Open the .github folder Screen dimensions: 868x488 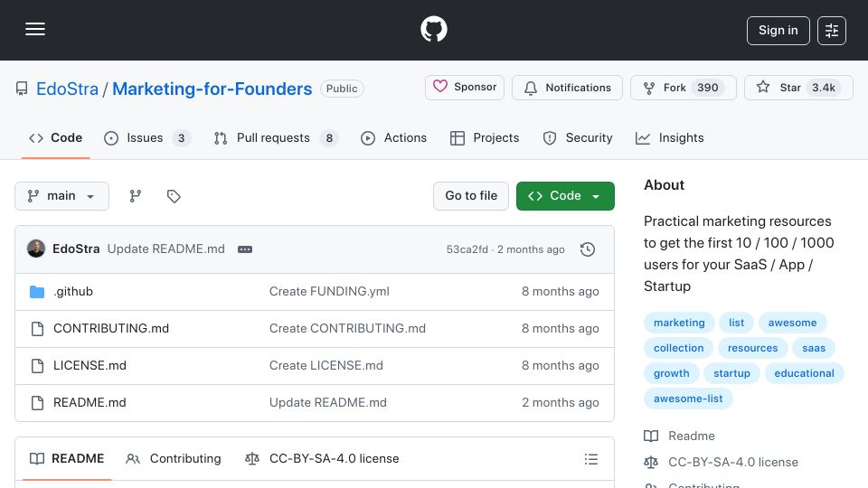[x=73, y=292]
